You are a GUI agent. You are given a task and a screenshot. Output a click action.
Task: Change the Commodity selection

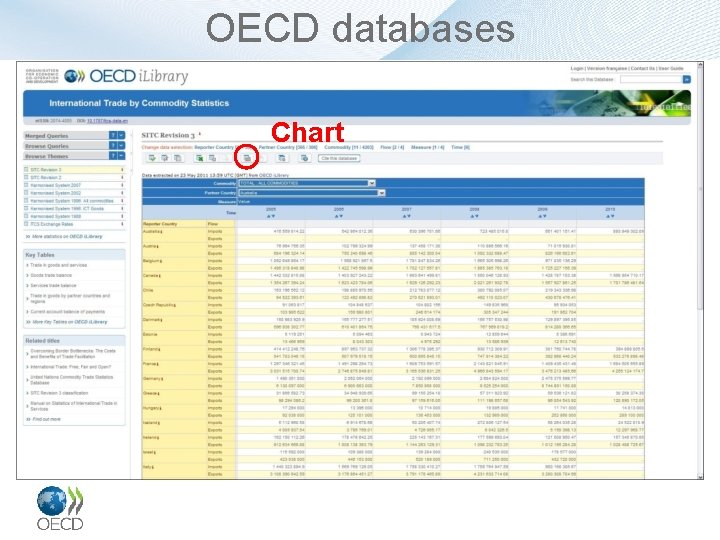(x=349, y=147)
